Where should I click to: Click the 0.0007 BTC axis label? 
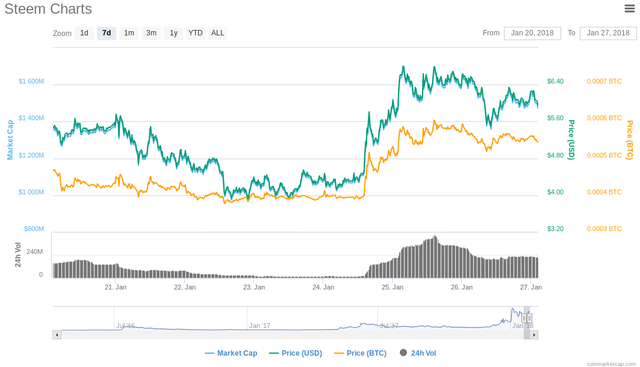pos(604,81)
